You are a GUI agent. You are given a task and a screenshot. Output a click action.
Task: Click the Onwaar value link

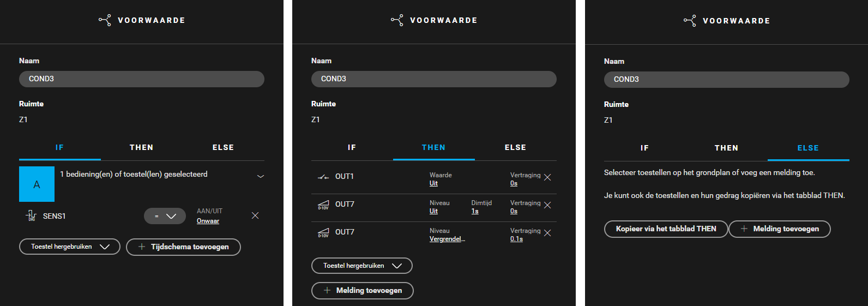pos(208,221)
